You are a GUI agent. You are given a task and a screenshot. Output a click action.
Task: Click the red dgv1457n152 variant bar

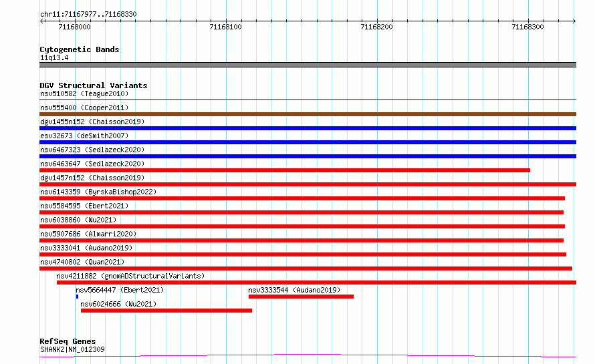tap(308, 184)
